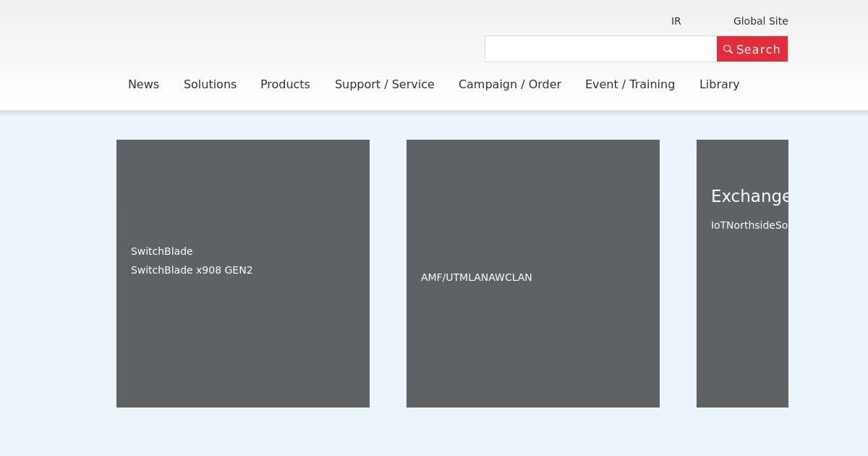Open the SwitchBlade x908 GEN2 card
Viewport: 868px width, 456px height.
243,274
